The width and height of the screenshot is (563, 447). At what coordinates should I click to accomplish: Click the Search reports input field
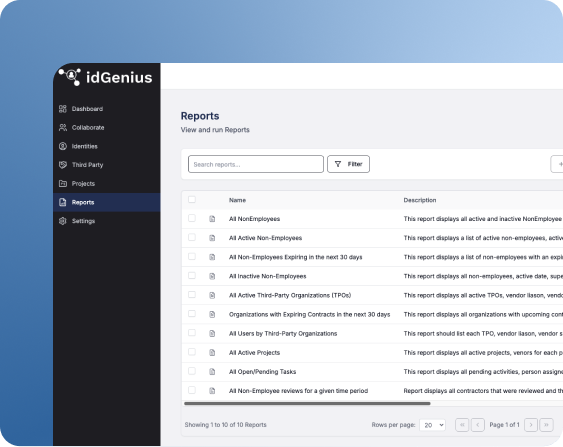(256, 164)
